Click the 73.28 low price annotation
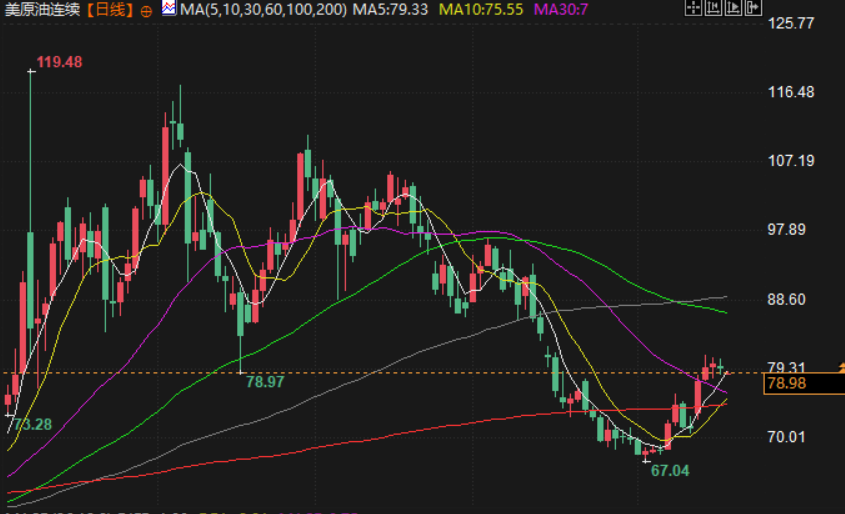 (33, 425)
